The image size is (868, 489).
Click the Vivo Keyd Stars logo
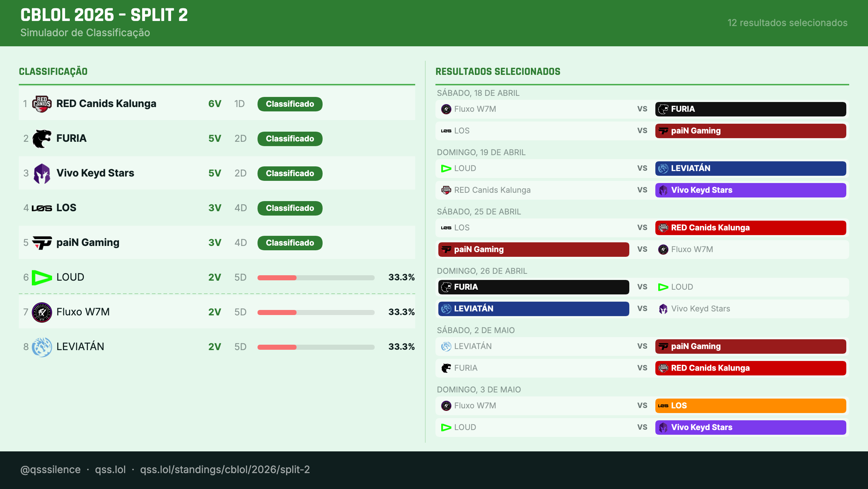click(x=42, y=173)
